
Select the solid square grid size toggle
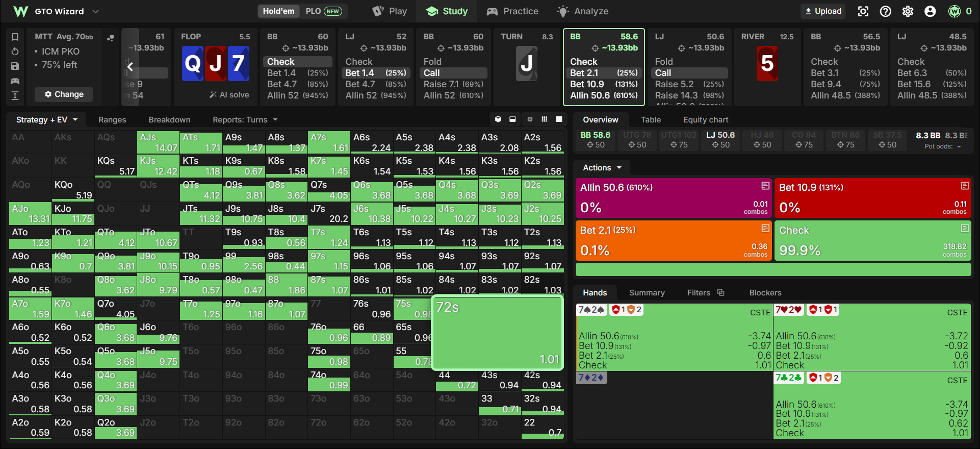(559, 119)
